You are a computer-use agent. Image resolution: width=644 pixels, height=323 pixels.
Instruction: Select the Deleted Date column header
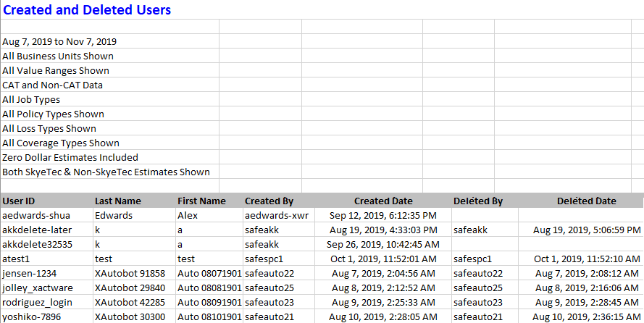pyautogui.click(x=587, y=201)
